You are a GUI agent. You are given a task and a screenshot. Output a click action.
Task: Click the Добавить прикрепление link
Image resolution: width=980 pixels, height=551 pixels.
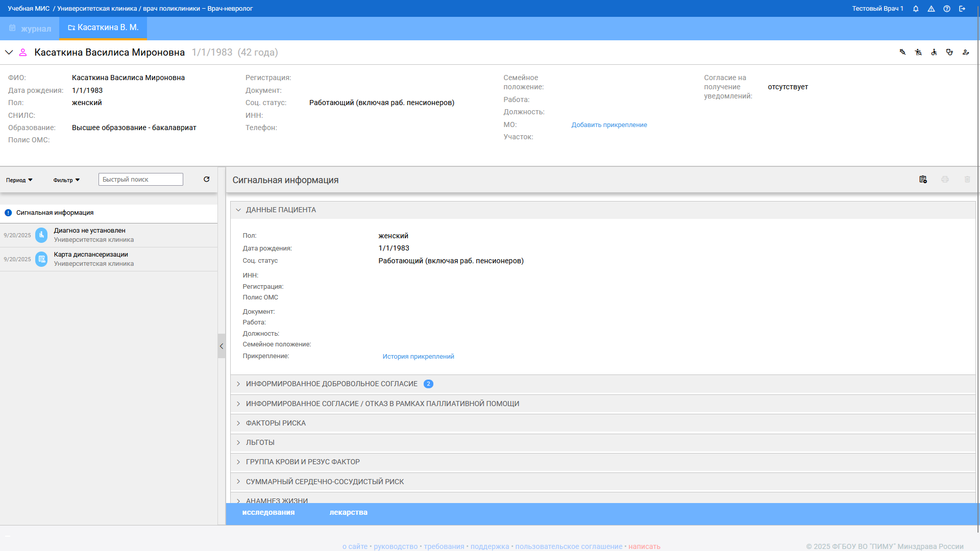pos(609,125)
